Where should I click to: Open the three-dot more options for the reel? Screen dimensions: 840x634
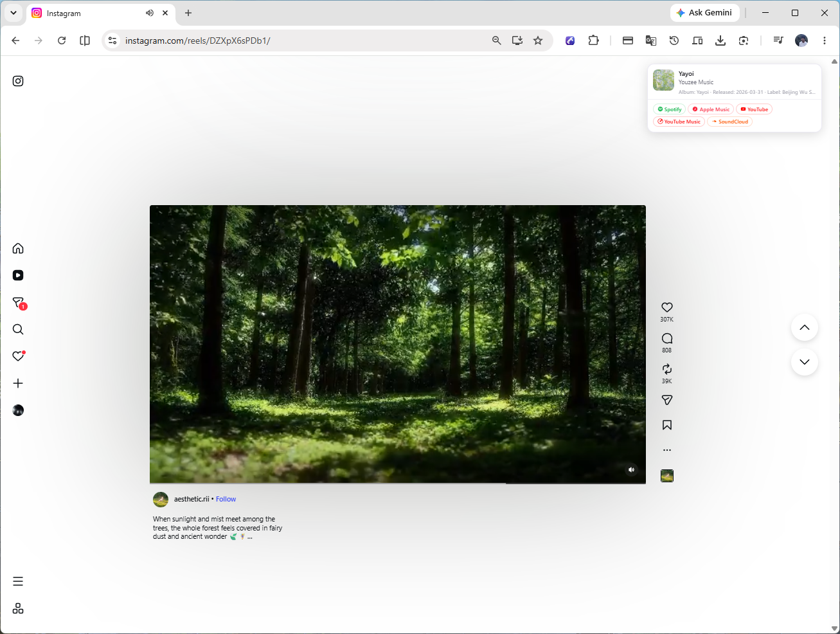tap(667, 450)
